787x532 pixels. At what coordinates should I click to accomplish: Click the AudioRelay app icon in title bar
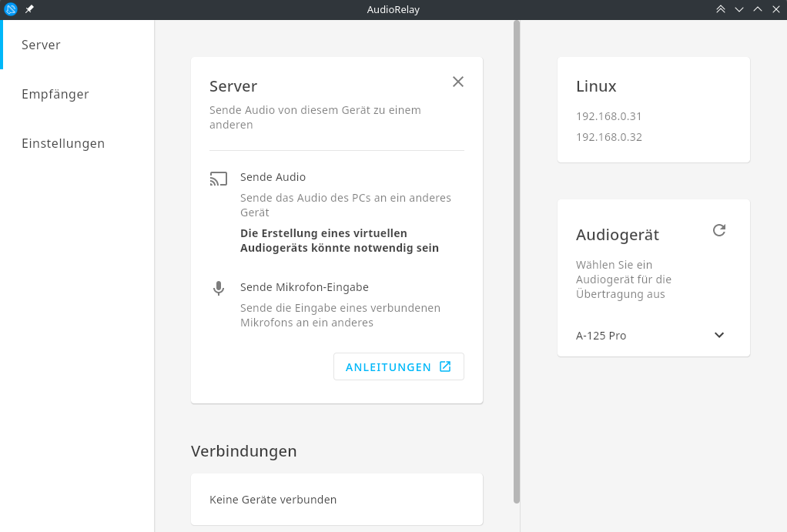coord(11,9)
